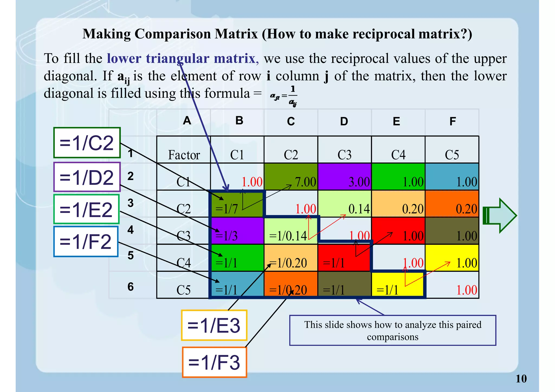555x392 pixels.
Task: Select row number 4
Action: tap(131, 230)
